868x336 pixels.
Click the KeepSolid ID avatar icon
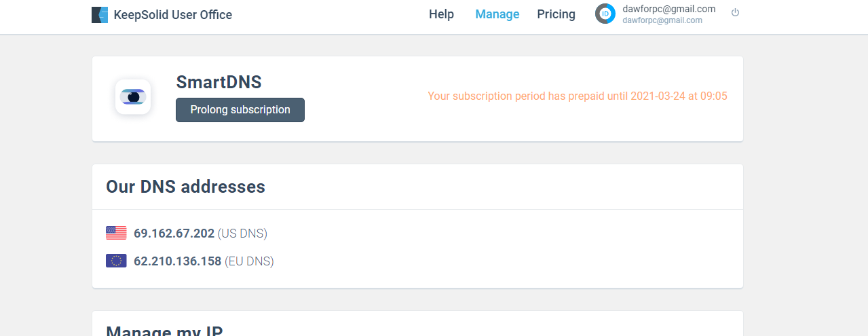[x=605, y=14]
